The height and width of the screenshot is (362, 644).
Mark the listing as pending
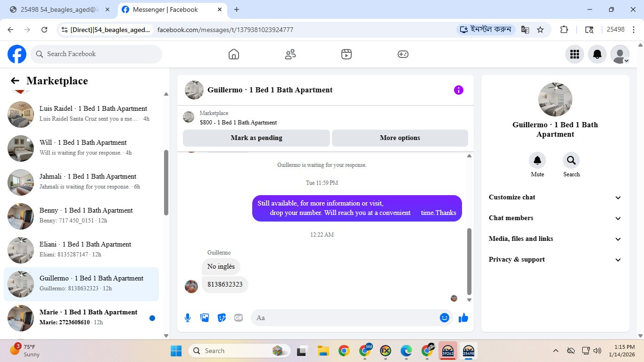(x=256, y=138)
